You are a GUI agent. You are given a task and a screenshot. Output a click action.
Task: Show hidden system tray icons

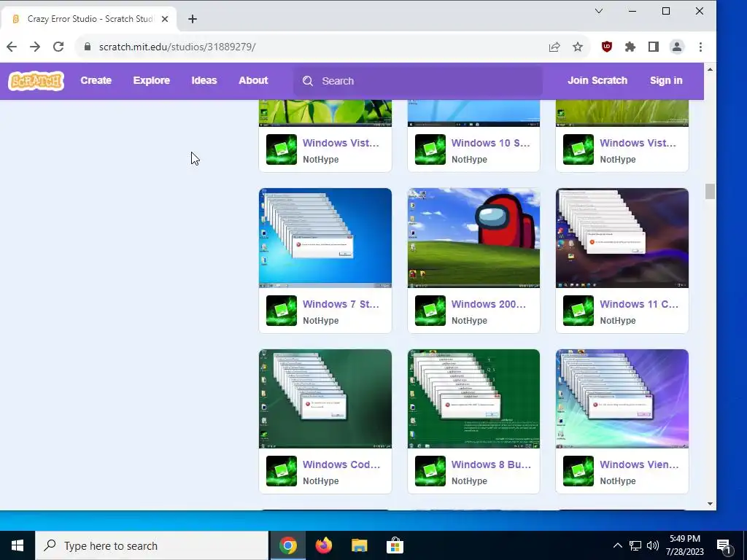pos(617,545)
